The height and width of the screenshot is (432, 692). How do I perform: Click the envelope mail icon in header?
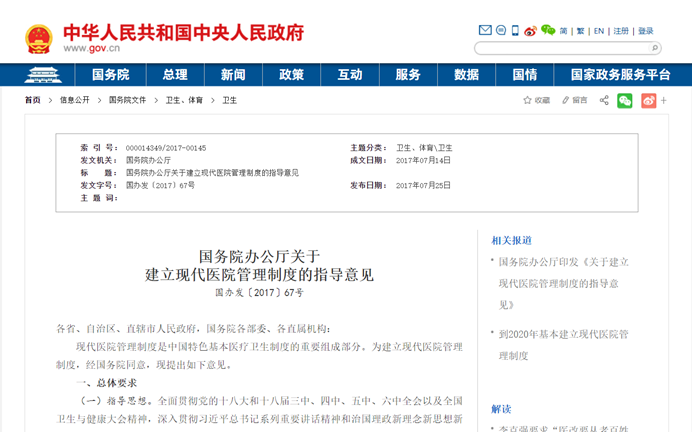485,31
